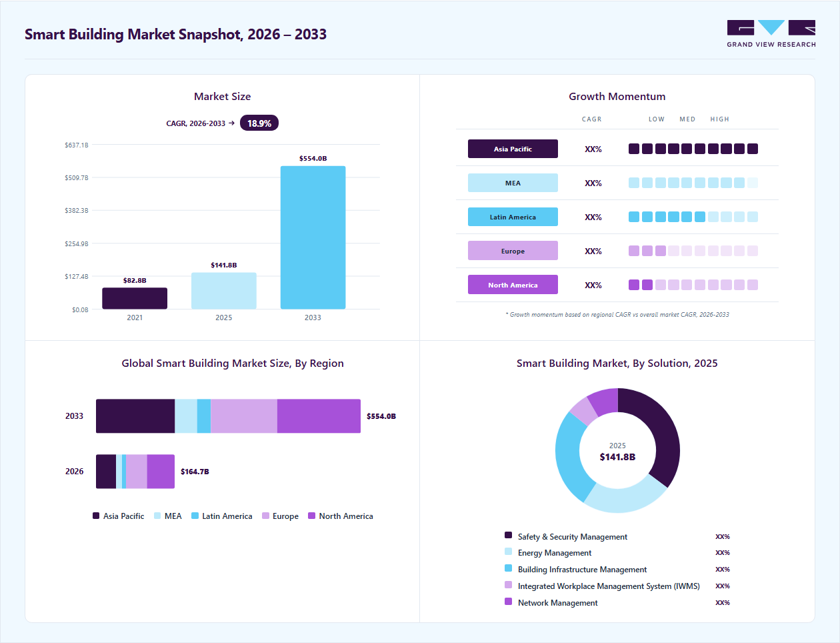Click the Asia Pacific legend swatch
The height and width of the screenshot is (643, 840).
(96, 516)
